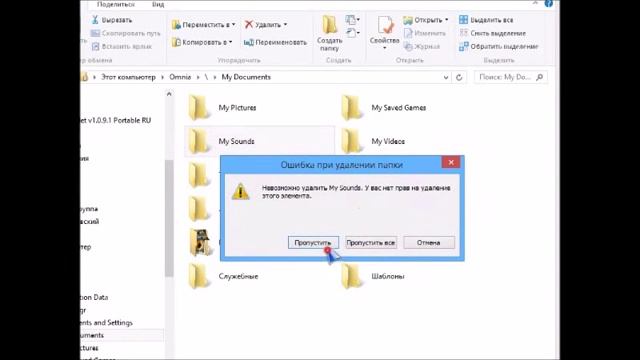Expand the Удалить dropdown arrow
Viewport: 640px width, 360px height.
(x=285, y=24)
